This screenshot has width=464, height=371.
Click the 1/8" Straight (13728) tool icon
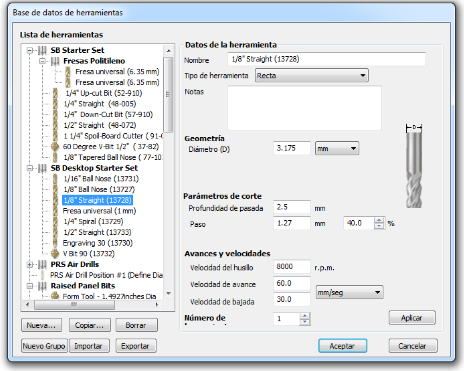point(55,200)
